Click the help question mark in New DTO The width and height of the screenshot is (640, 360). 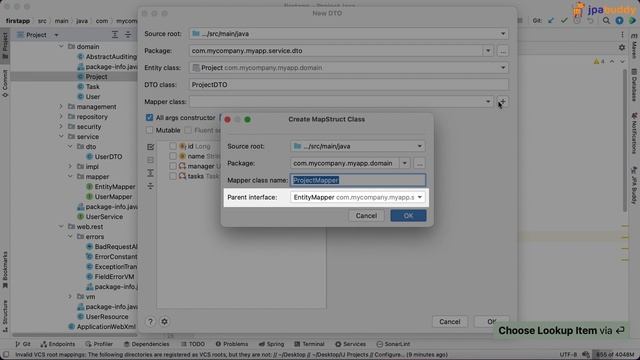tap(150, 322)
